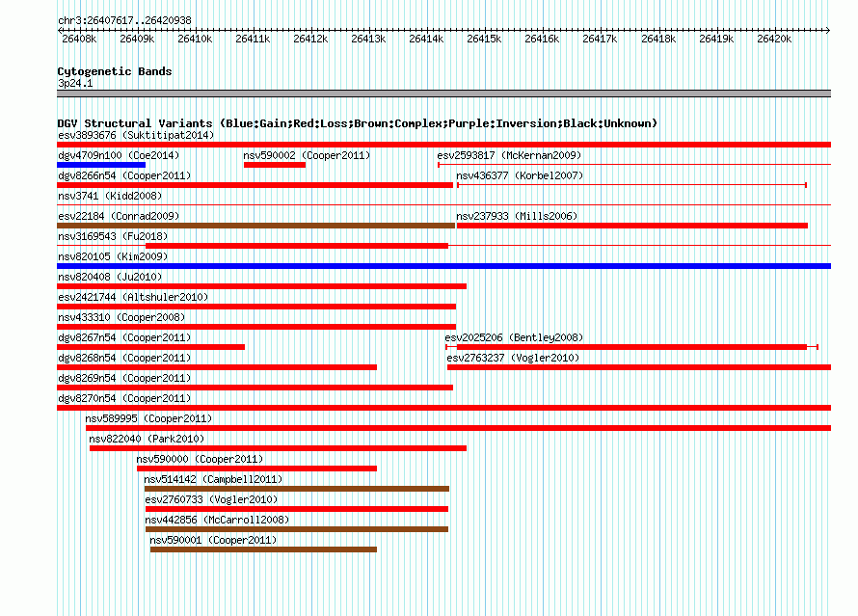Screen dimensions: 858x616
Task: Click the nsv237933 (Mills2006) label
Action: (517, 216)
